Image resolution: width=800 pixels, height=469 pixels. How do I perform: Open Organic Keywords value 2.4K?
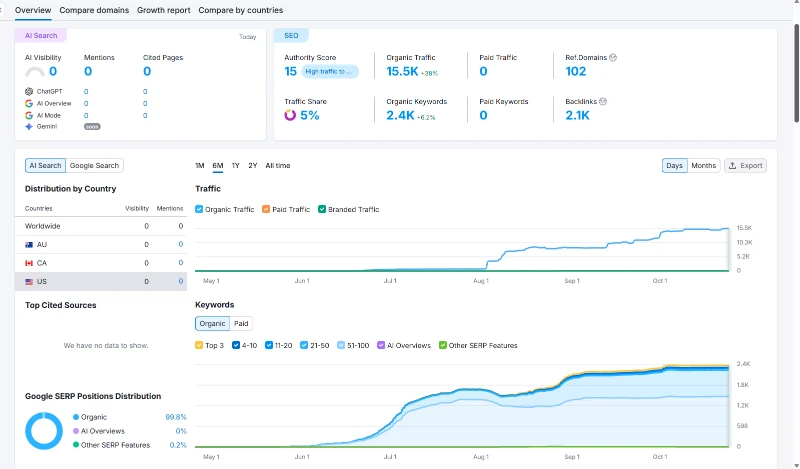coord(400,115)
